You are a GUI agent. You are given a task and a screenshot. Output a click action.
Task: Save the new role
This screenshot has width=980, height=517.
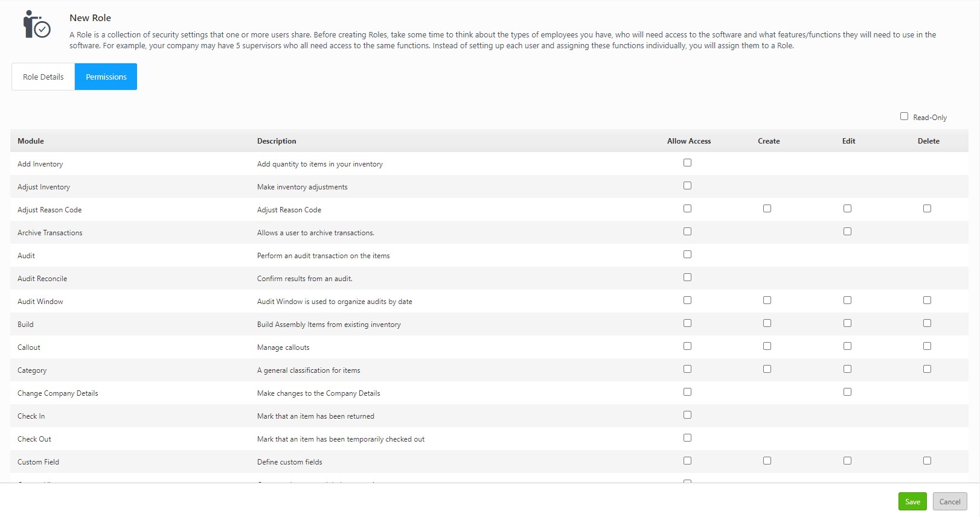[x=912, y=501]
